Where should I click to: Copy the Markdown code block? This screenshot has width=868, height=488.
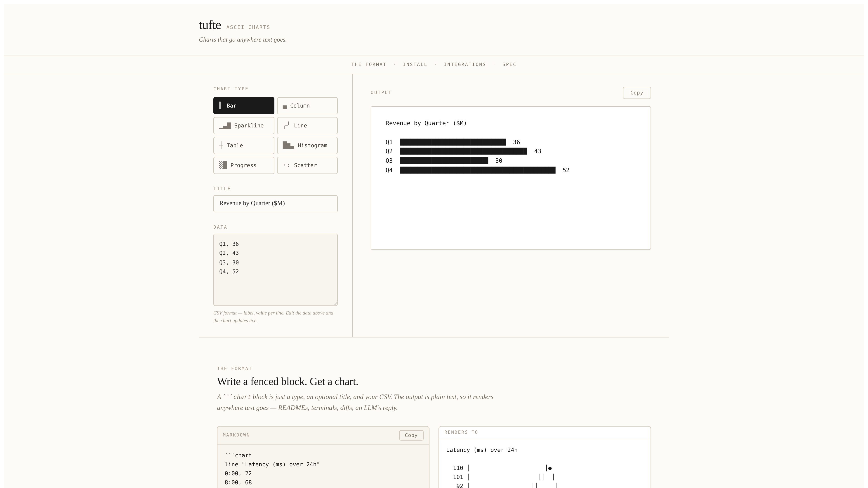[x=411, y=435]
